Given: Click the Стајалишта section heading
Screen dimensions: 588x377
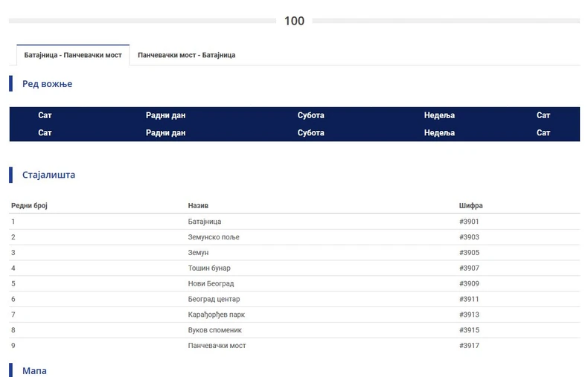Looking at the screenshot, I should coord(48,175).
